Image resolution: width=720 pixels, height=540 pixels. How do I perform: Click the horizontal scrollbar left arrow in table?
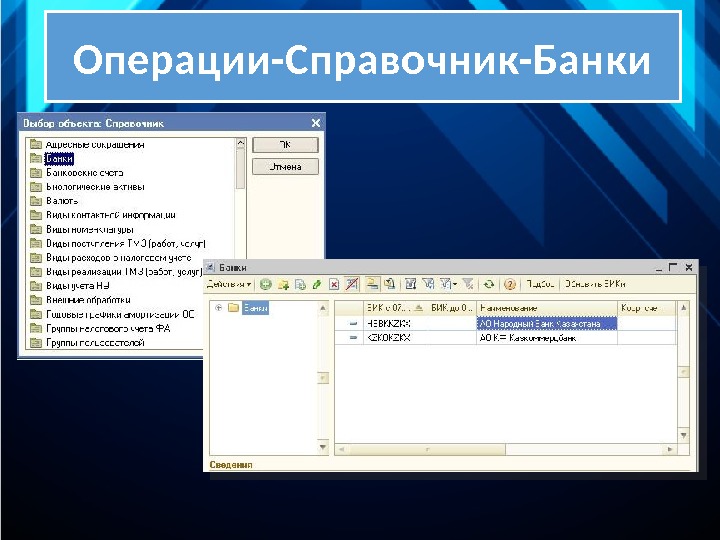point(341,449)
